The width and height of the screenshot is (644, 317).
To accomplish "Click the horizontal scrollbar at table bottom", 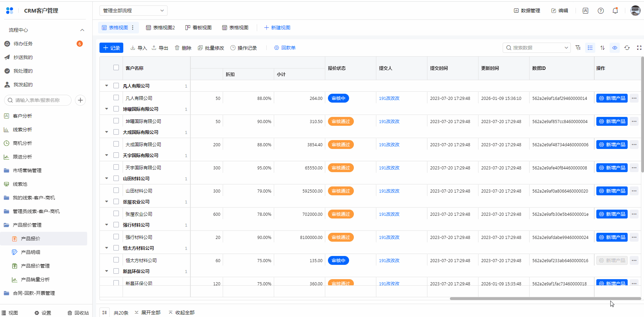I will (545, 299).
